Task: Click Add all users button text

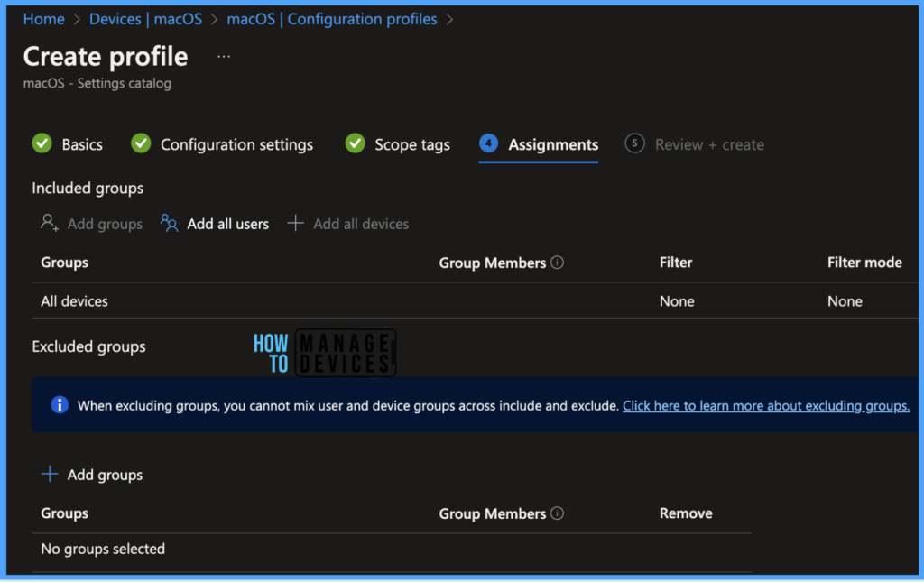Action: point(227,224)
